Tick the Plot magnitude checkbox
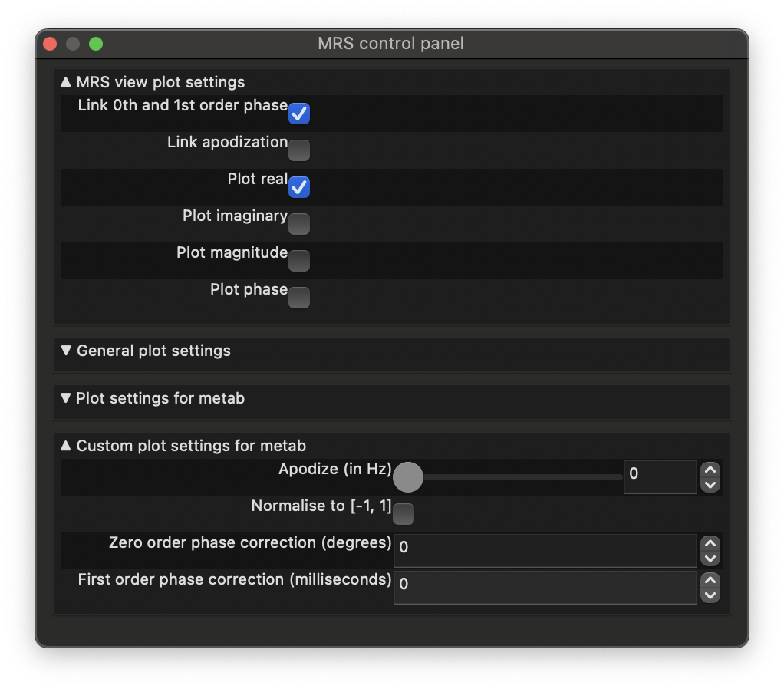The height and width of the screenshot is (689, 784). click(298, 261)
